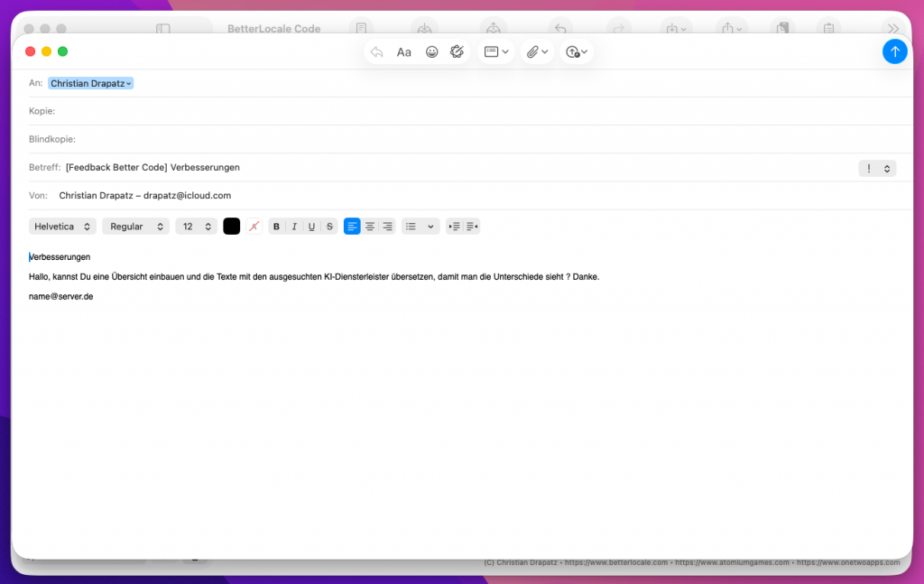Open the emoji picker
Image resolution: width=924 pixels, height=584 pixels.
pyautogui.click(x=432, y=52)
